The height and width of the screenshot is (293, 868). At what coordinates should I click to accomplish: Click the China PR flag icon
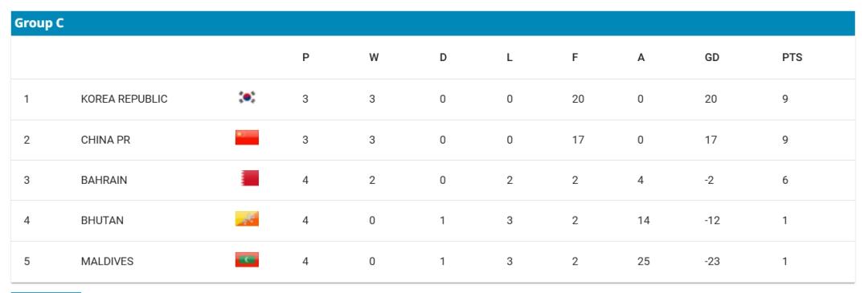pyautogui.click(x=247, y=137)
